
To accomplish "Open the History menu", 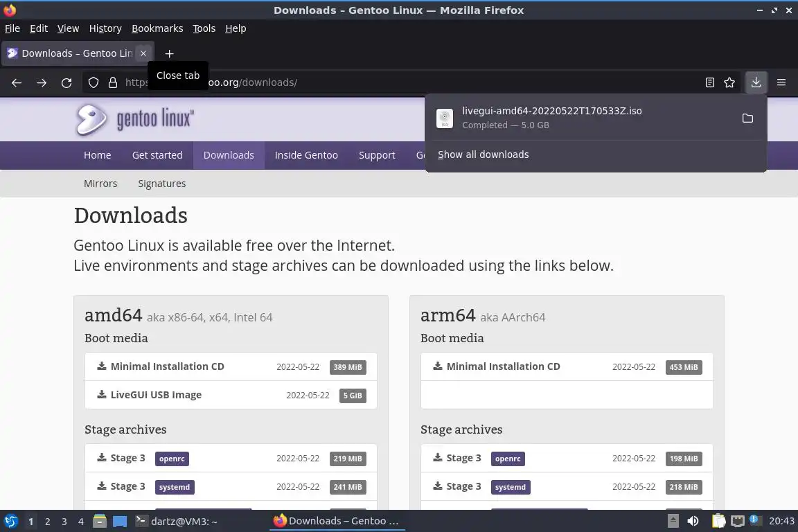I will pos(105,28).
